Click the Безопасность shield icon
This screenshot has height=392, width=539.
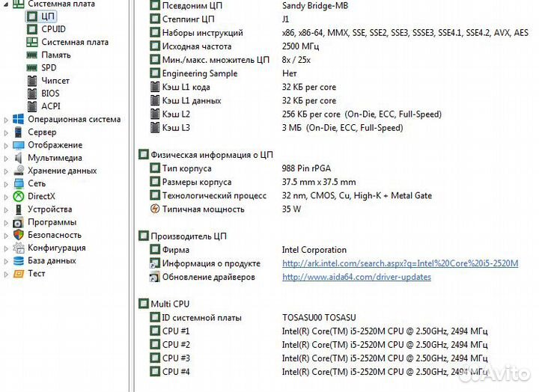point(18,235)
